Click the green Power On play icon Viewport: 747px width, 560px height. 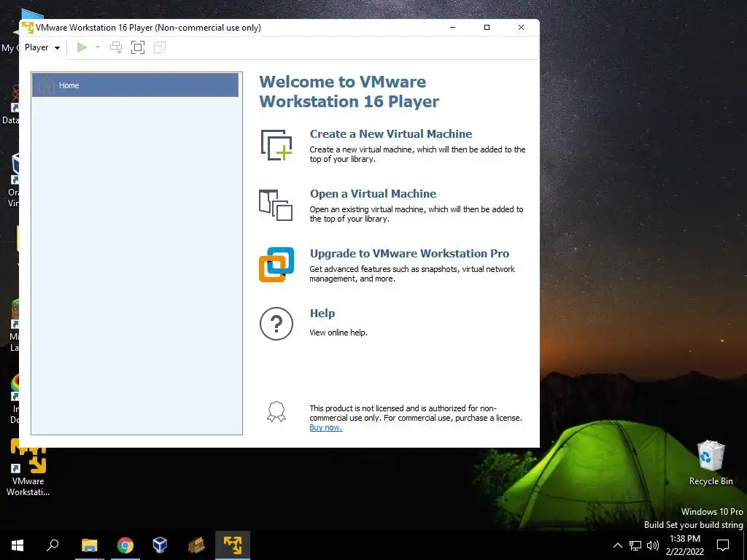point(82,47)
